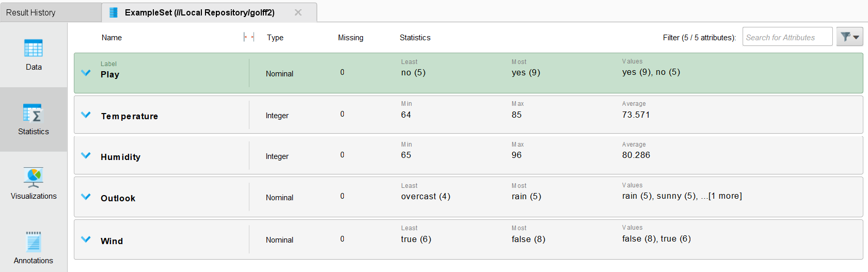The image size is (868, 272).
Task: Sort by the Type column header
Action: point(275,38)
